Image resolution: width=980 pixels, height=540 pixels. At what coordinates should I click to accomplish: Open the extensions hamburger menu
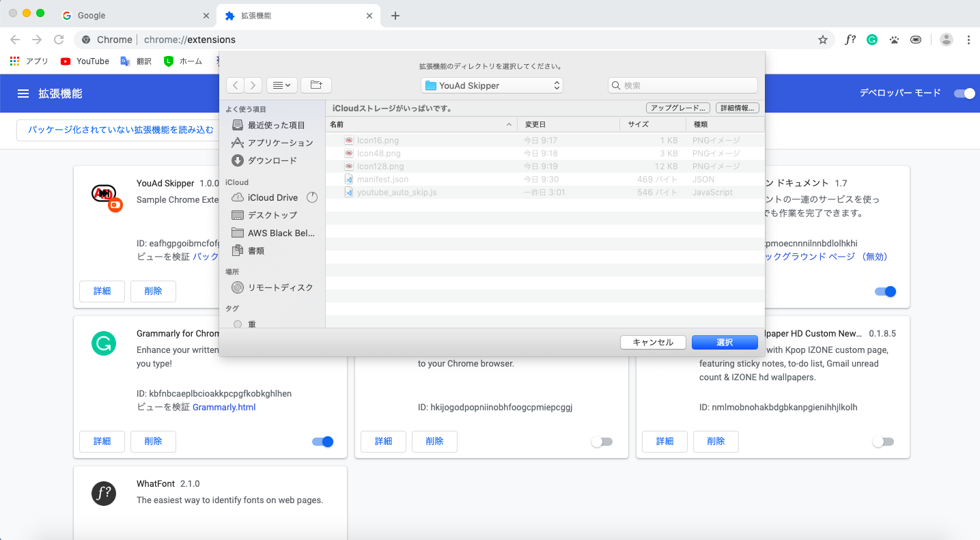pyautogui.click(x=23, y=94)
